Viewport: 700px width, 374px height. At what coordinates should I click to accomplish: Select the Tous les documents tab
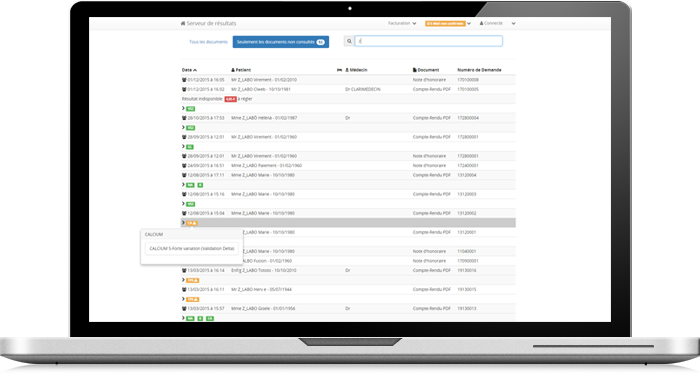208,42
